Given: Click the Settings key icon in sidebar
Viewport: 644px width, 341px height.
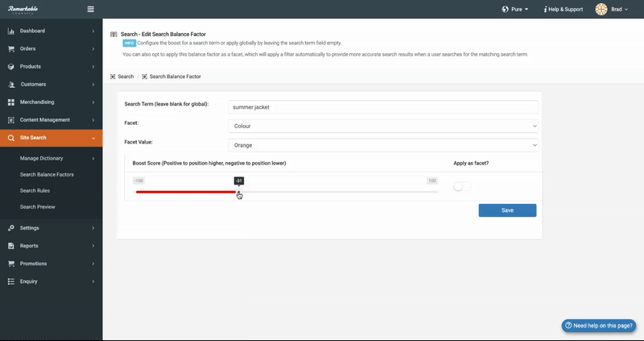Looking at the screenshot, I should click(x=11, y=228).
